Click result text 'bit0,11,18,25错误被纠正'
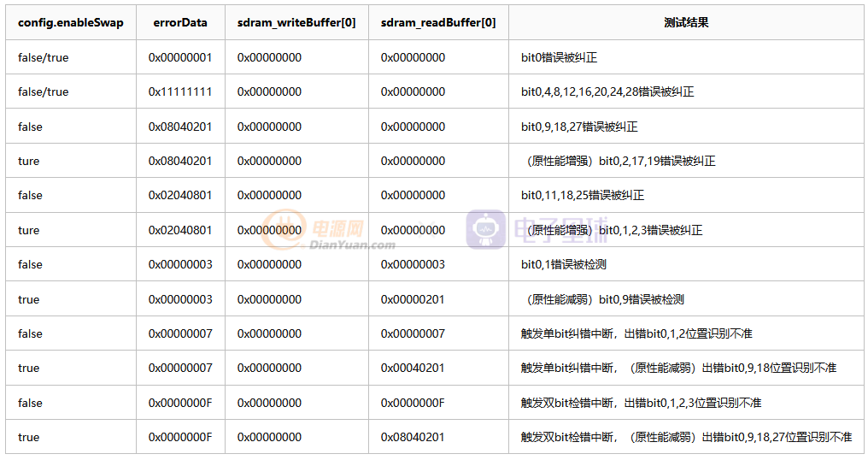Viewport: 868px width, 460px height. tap(583, 195)
